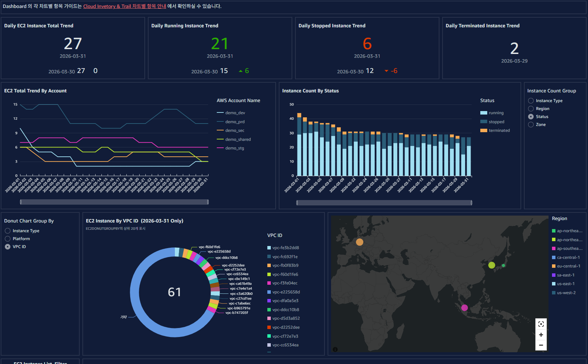This screenshot has width=588, height=364.
Task: Click the map info icon at bottom-left corner
Action: [335, 349]
